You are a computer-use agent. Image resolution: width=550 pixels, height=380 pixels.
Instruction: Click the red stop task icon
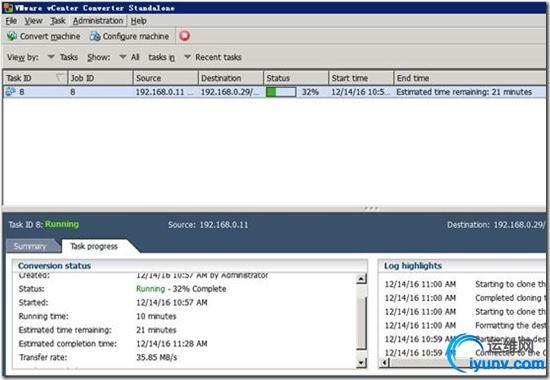click(185, 35)
